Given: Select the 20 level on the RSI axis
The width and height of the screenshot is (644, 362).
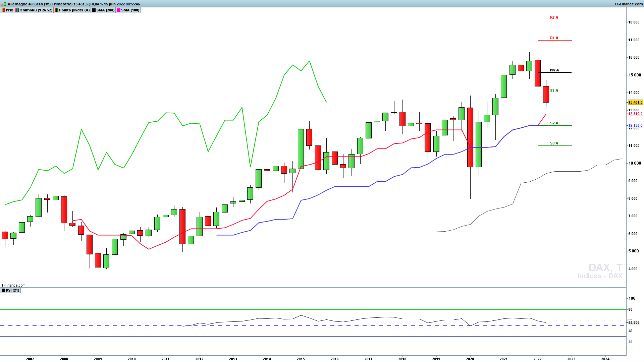Looking at the screenshot, I should click(630, 342).
